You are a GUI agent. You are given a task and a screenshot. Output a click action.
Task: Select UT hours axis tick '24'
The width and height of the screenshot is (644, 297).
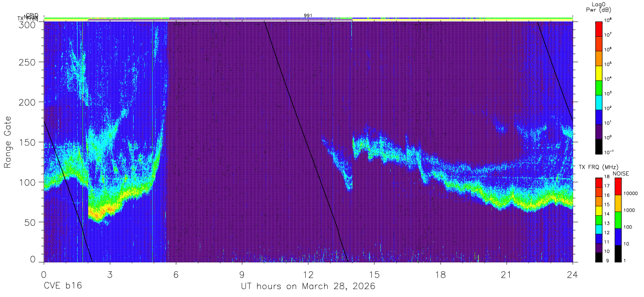[573, 274]
